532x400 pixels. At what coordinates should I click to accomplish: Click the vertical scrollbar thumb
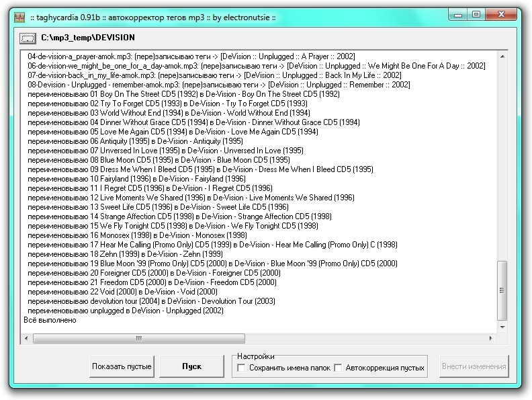pyautogui.click(x=502, y=290)
